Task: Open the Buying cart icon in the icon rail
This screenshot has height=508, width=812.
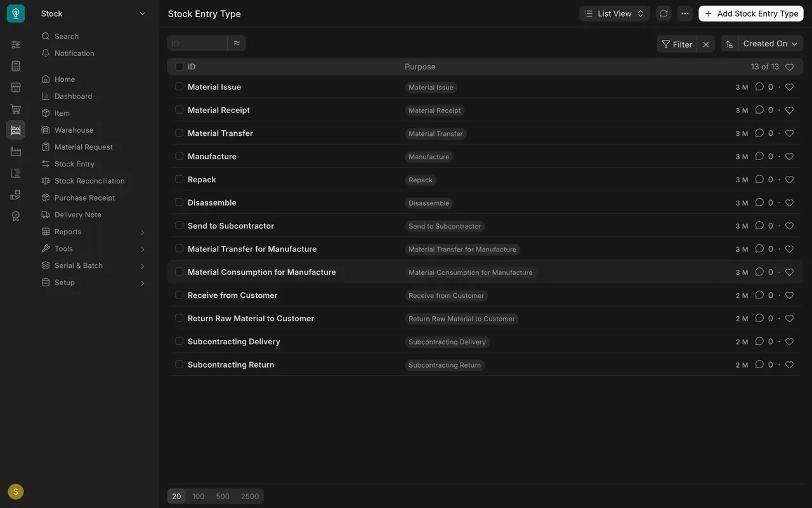Action: [16, 109]
